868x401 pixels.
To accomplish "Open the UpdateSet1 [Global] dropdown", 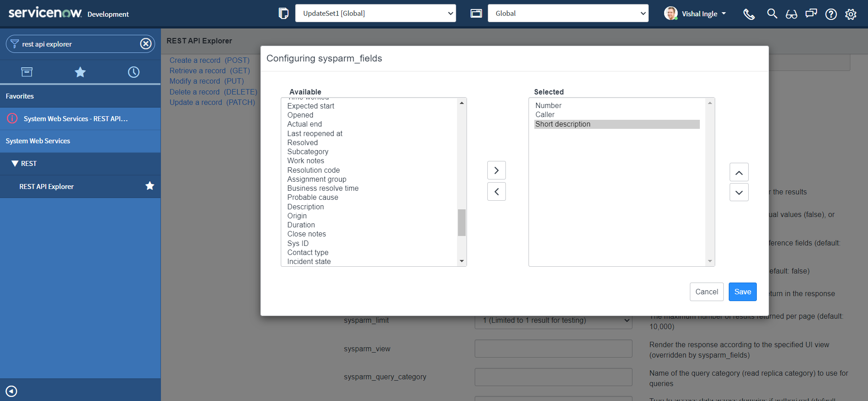I will pos(375,13).
